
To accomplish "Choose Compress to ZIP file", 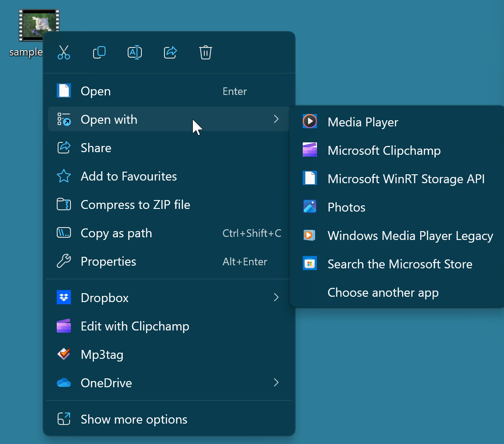I will tap(136, 204).
